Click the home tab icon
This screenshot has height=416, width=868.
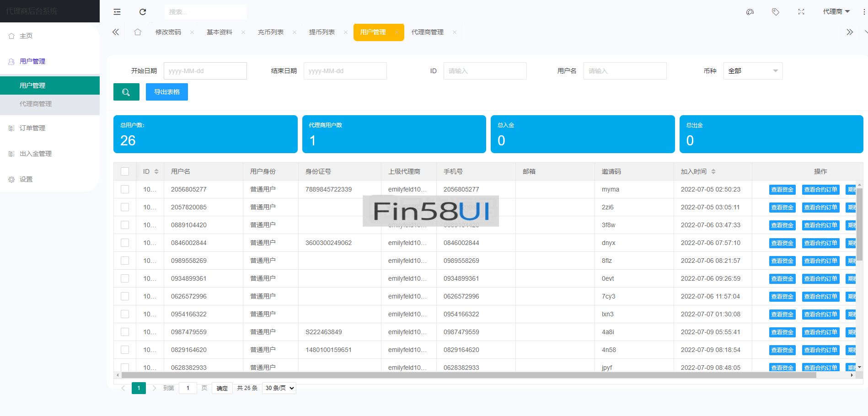click(x=138, y=32)
